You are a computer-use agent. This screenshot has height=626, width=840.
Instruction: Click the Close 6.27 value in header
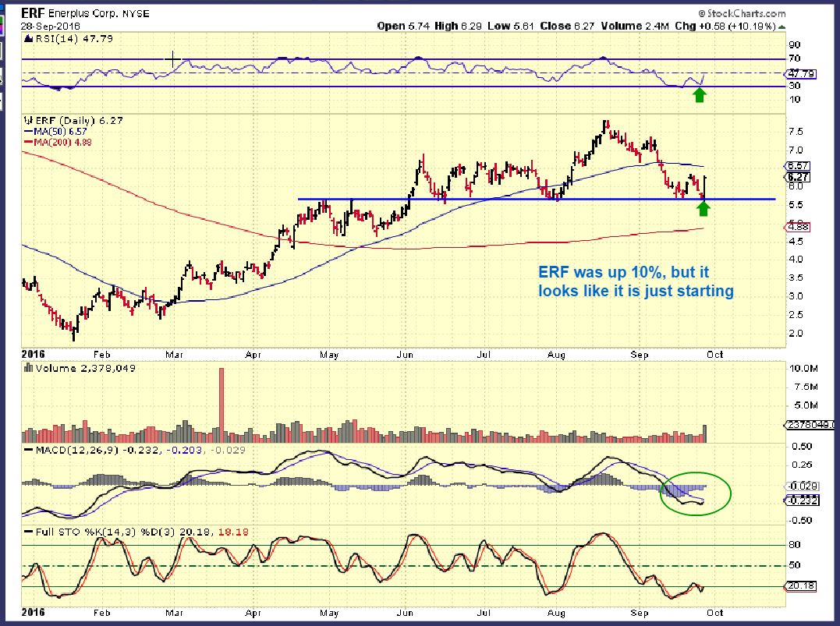click(567, 26)
